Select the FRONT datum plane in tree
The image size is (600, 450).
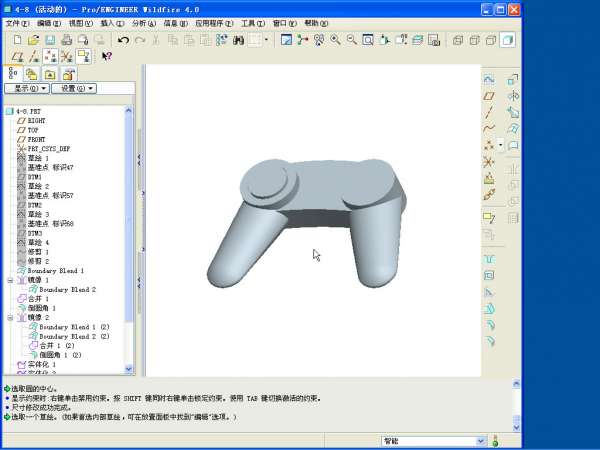pyautogui.click(x=37, y=139)
